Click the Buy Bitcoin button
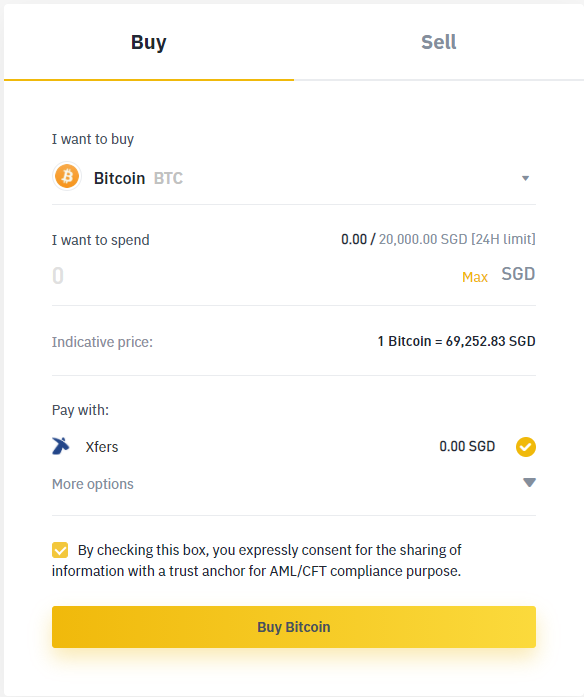Image resolution: width=584 pixels, height=697 pixels. click(294, 627)
